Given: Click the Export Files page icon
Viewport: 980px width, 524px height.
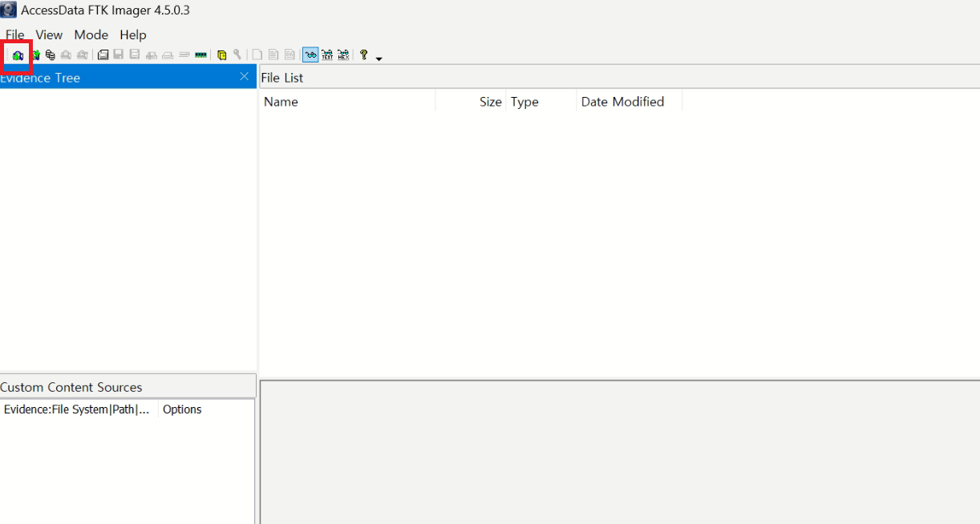Looking at the screenshot, I should pyautogui.click(x=257, y=55).
